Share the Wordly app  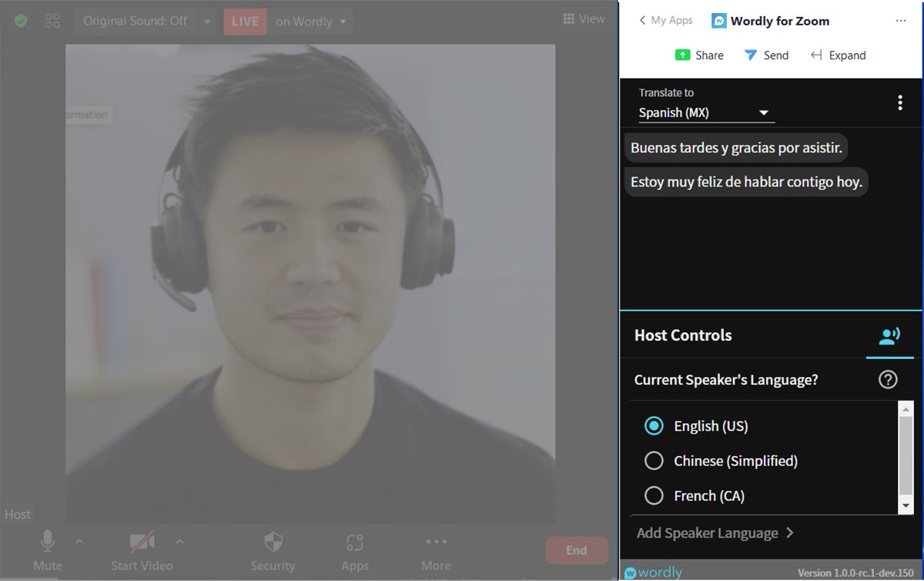pos(699,55)
